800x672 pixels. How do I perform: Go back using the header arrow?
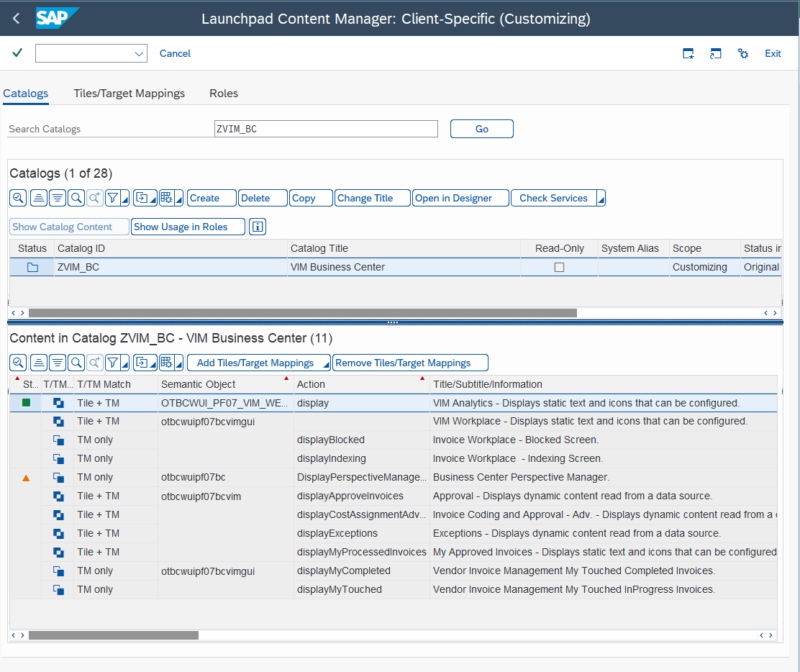pos(17,19)
